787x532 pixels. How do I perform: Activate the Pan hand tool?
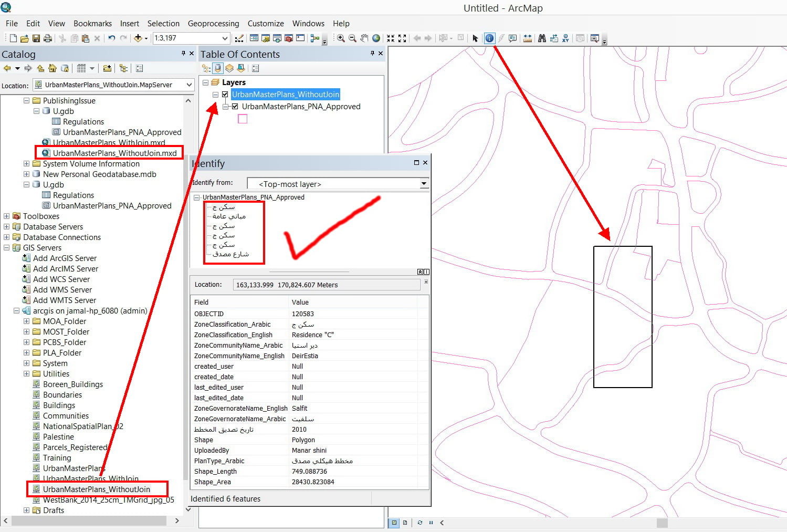tap(364, 38)
